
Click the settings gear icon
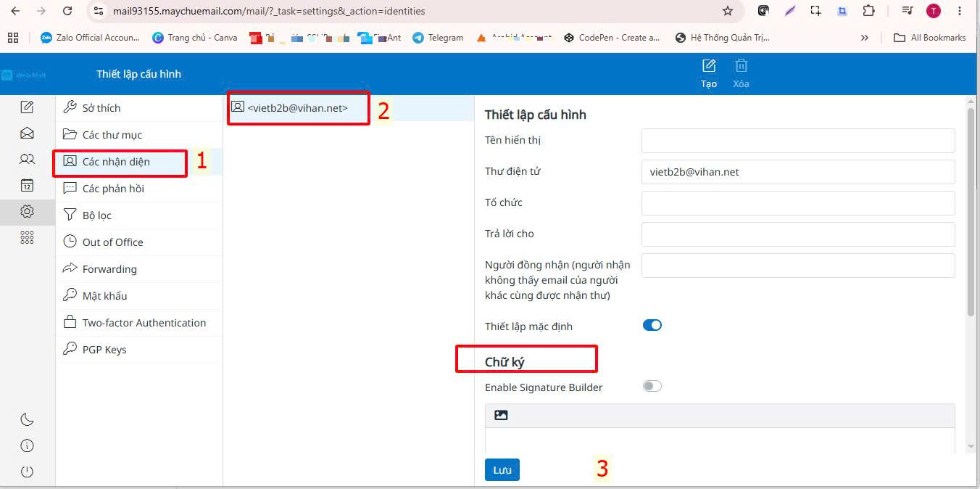27,211
